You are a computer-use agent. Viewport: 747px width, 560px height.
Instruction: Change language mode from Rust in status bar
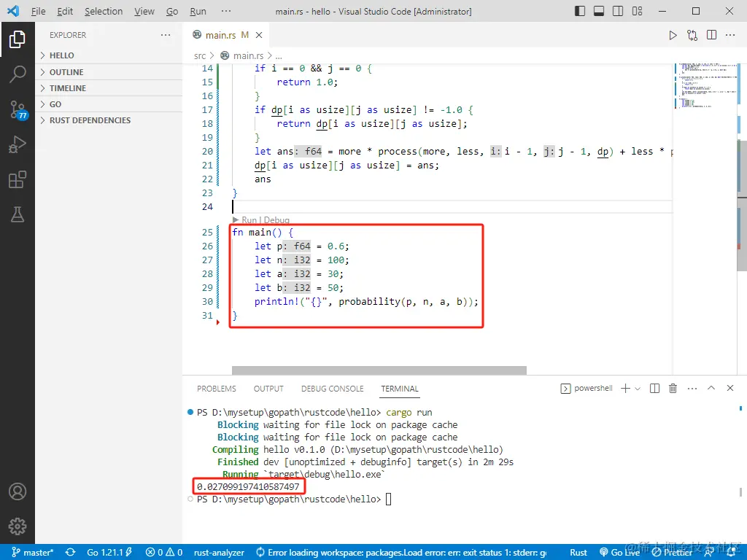click(578, 553)
